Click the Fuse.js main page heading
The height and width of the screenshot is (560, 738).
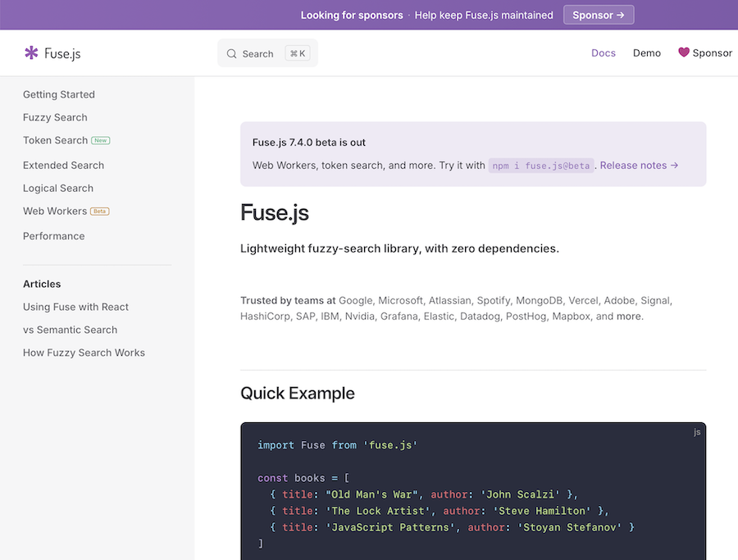coord(275,212)
